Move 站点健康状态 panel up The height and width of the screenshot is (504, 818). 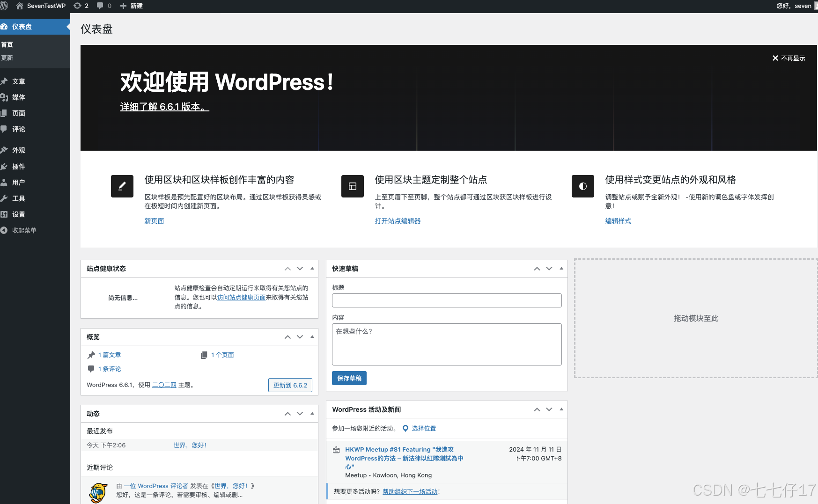click(x=287, y=269)
